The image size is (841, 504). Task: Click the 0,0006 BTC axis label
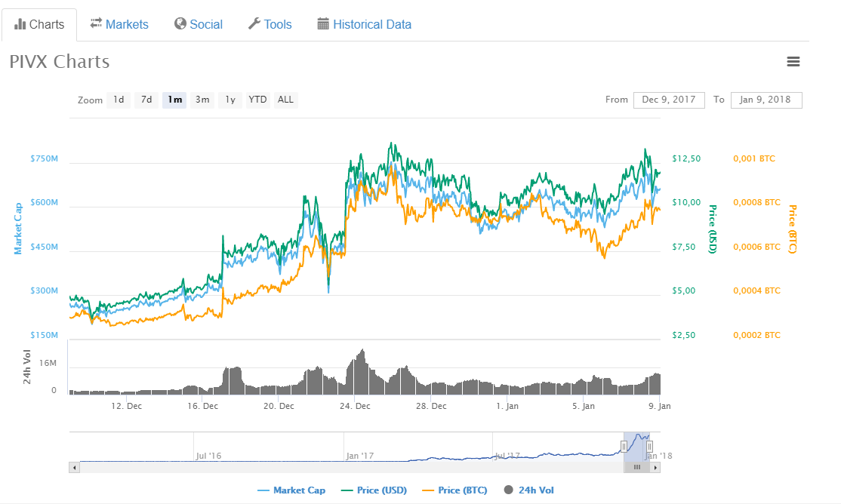pyautogui.click(x=756, y=247)
